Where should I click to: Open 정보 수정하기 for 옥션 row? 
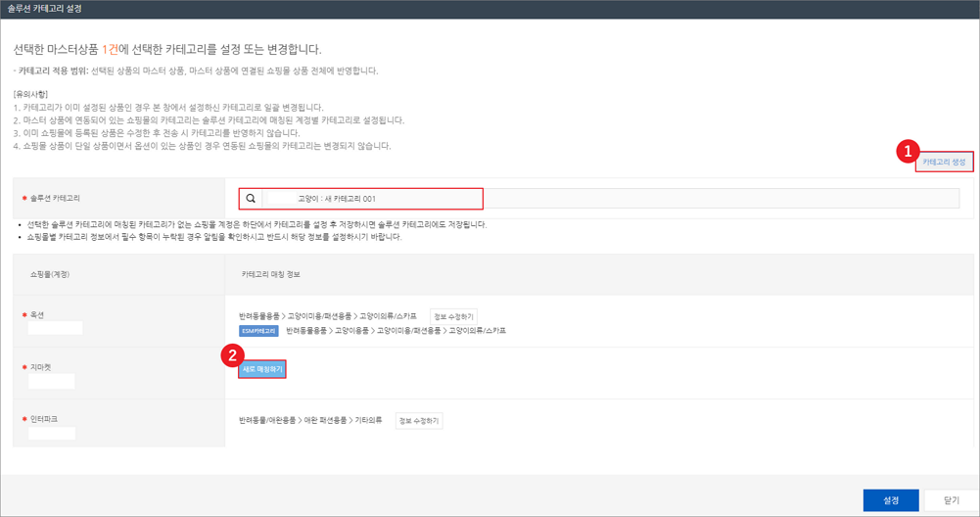click(453, 317)
